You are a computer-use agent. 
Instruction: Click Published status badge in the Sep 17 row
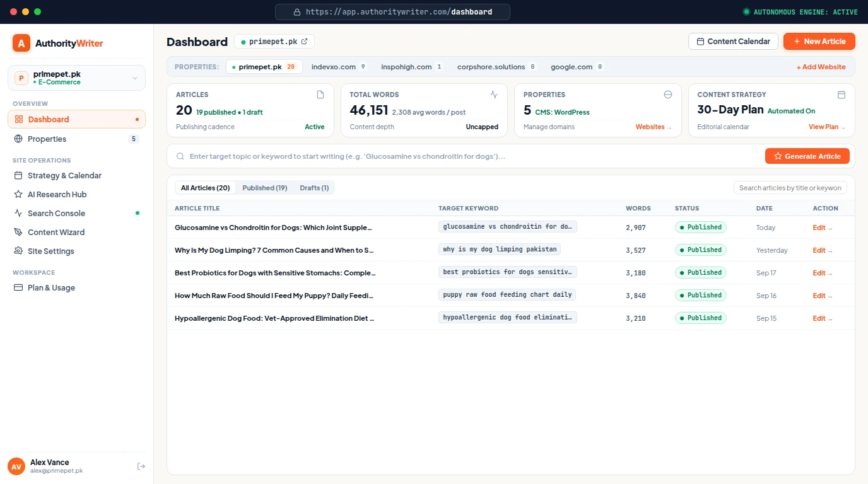click(700, 272)
